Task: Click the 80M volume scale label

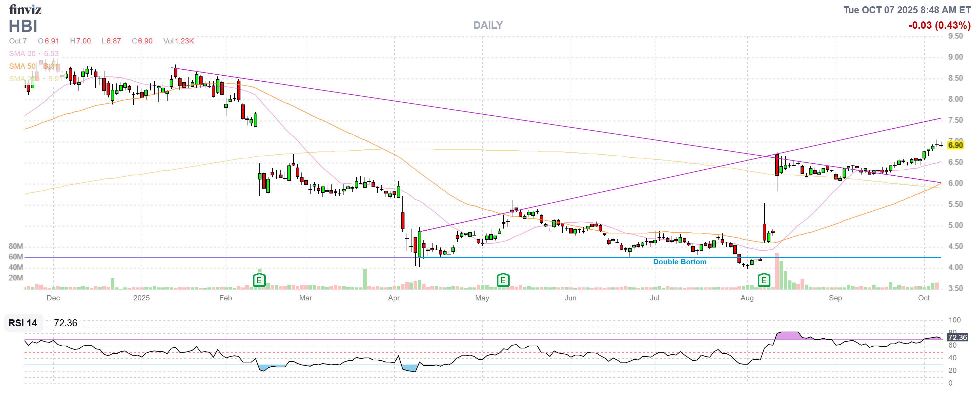Action: [16, 246]
